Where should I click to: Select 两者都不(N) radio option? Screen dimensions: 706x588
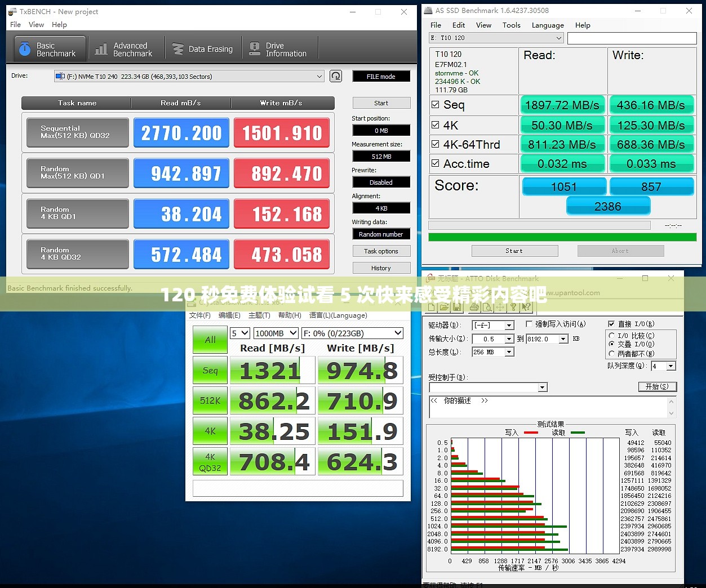(611, 354)
